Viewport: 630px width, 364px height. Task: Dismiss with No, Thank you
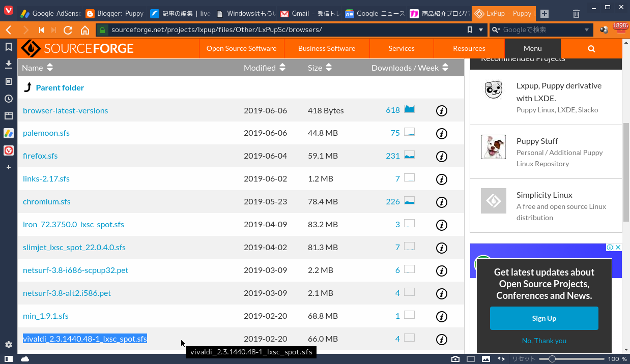(x=544, y=341)
